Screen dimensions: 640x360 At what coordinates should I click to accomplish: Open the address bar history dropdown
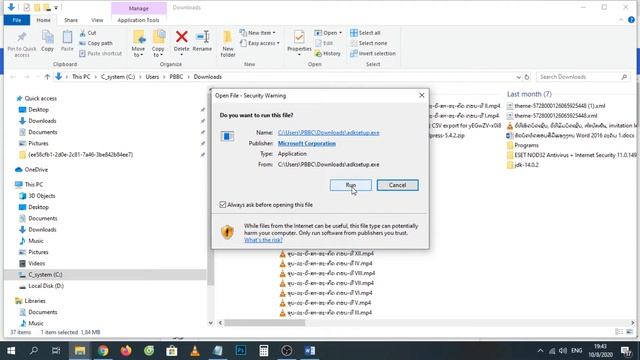(518, 77)
